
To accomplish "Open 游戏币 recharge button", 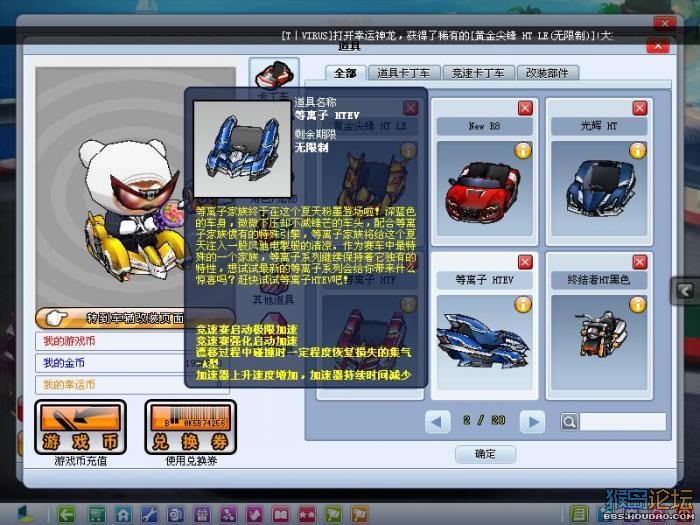I will (x=80, y=427).
